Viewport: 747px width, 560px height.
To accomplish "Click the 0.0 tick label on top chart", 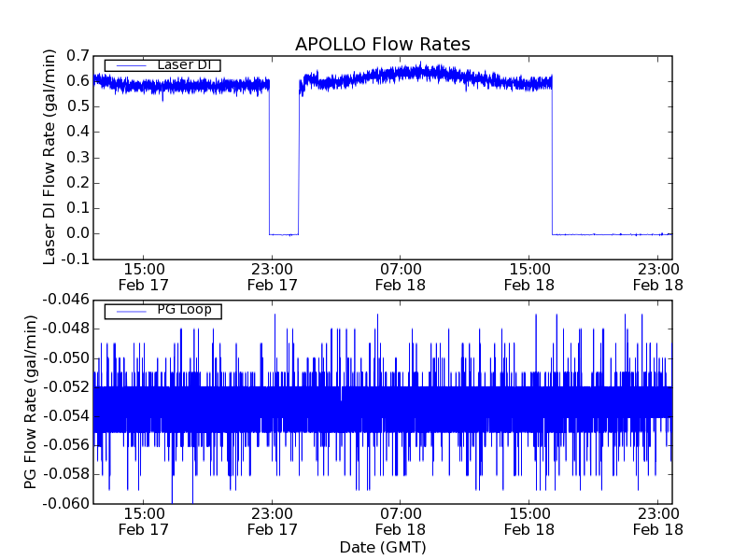I will [78, 233].
